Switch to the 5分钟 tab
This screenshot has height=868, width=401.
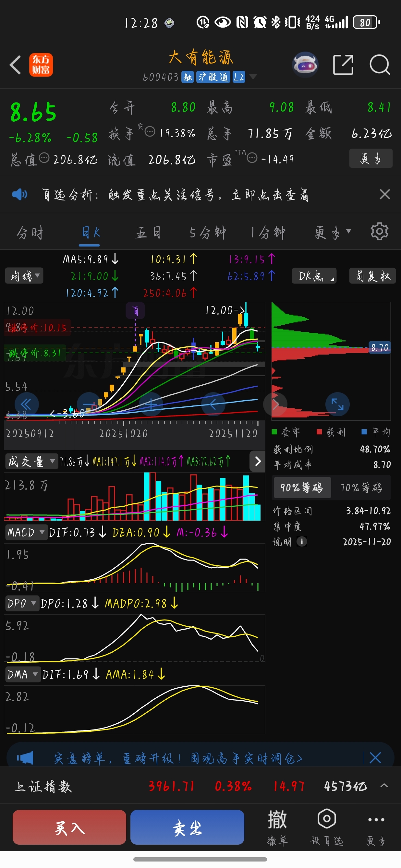[208, 233]
